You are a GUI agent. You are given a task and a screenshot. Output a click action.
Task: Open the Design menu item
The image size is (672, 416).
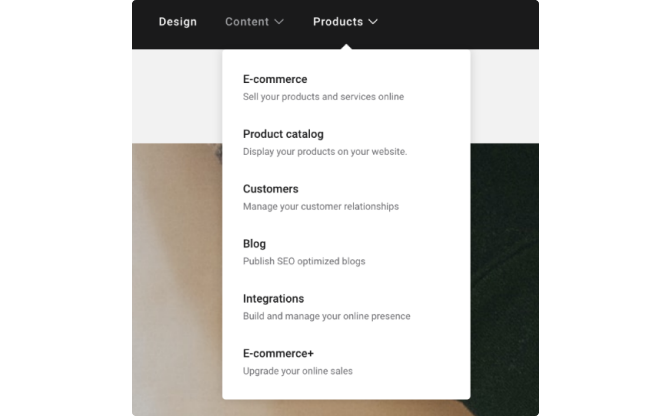[x=178, y=22]
